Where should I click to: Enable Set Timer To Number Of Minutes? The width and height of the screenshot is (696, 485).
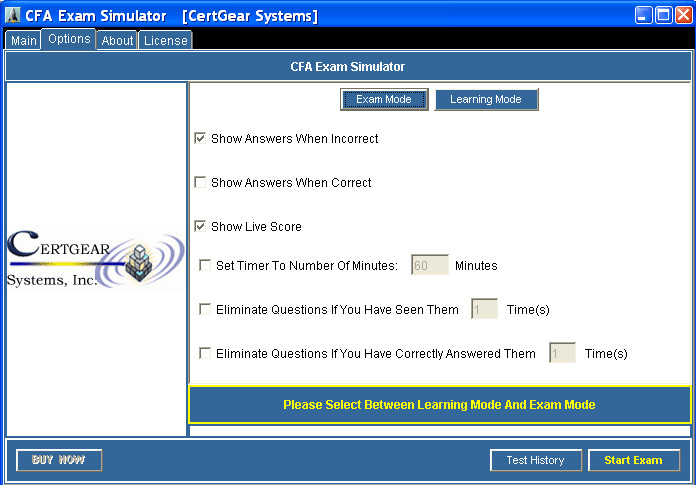pos(205,265)
